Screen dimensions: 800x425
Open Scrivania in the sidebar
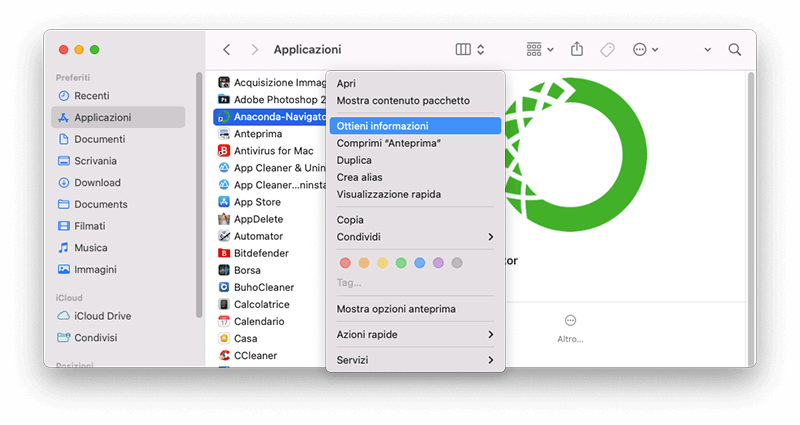[x=118, y=161]
